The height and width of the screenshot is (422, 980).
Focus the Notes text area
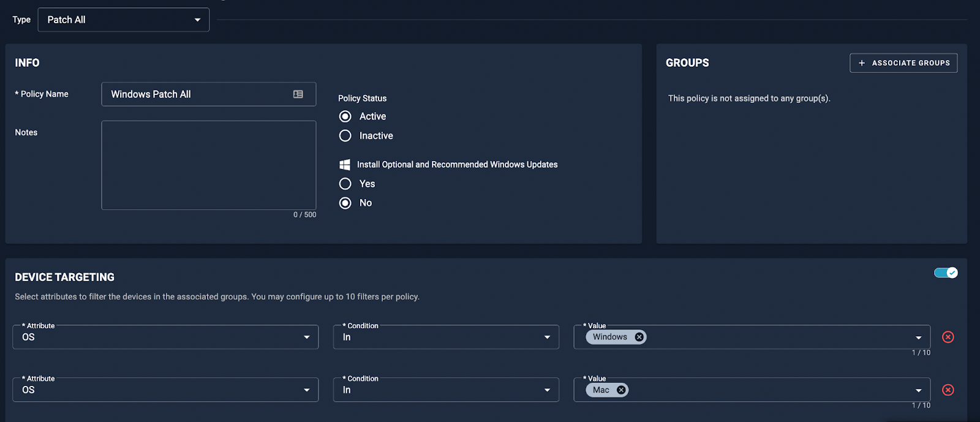208,165
